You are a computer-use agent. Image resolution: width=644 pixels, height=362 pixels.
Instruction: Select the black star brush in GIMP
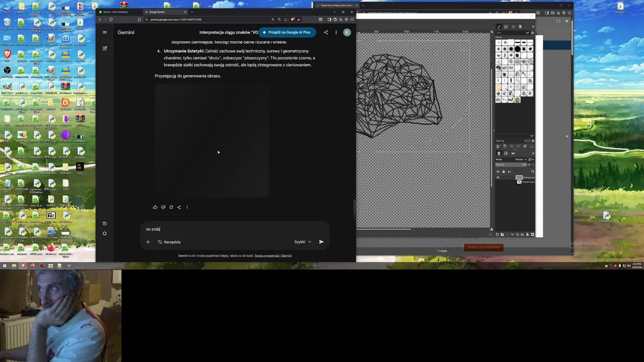click(x=524, y=49)
